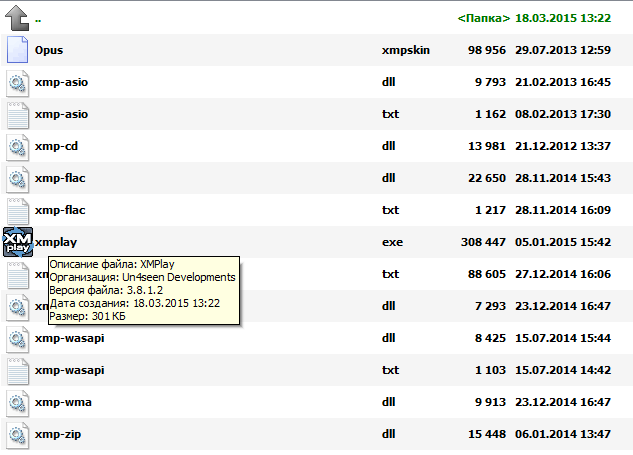The width and height of the screenshot is (633, 455).
Task: Click the date 18.03.2015 13:22 of parent folder
Action: pos(563,18)
